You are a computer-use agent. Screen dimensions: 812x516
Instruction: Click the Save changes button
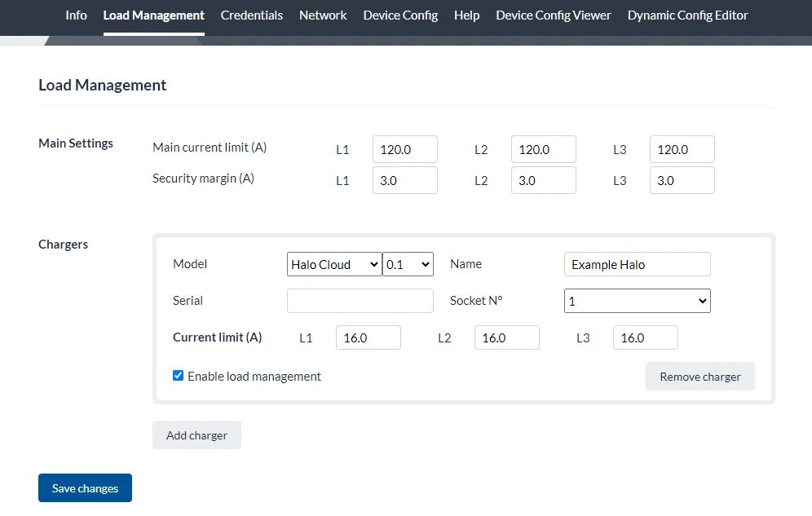click(85, 488)
